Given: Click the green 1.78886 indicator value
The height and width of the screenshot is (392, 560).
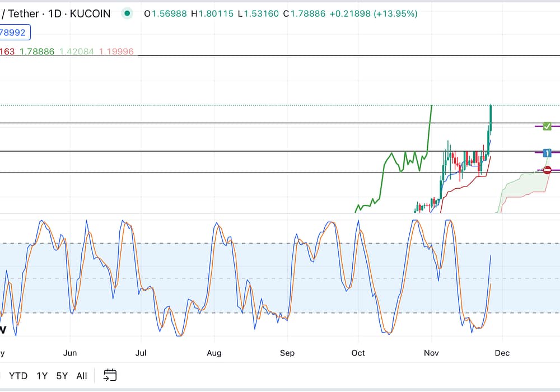Looking at the screenshot, I should tap(37, 52).
